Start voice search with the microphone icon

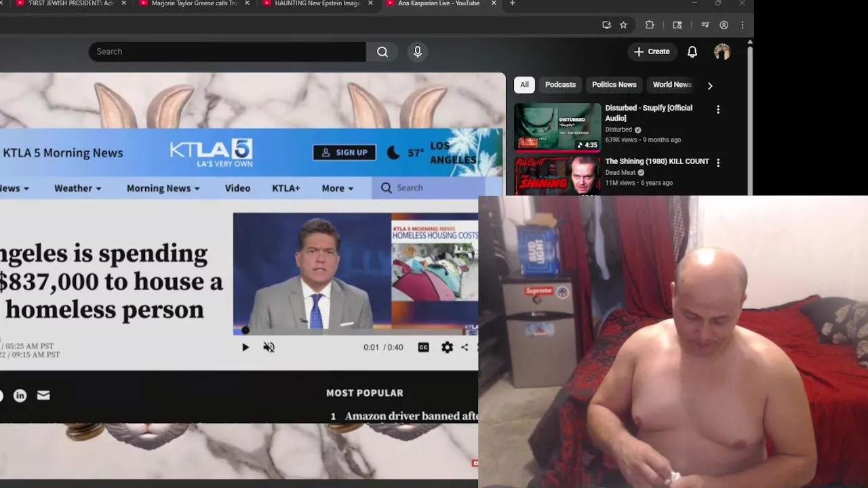coord(418,52)
